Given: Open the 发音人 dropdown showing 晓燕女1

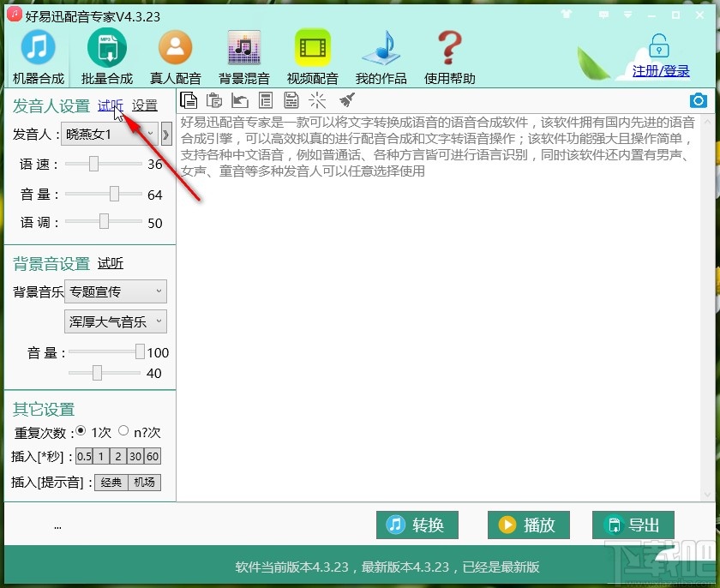Looking at the screenshot, I should click(110, 134).
